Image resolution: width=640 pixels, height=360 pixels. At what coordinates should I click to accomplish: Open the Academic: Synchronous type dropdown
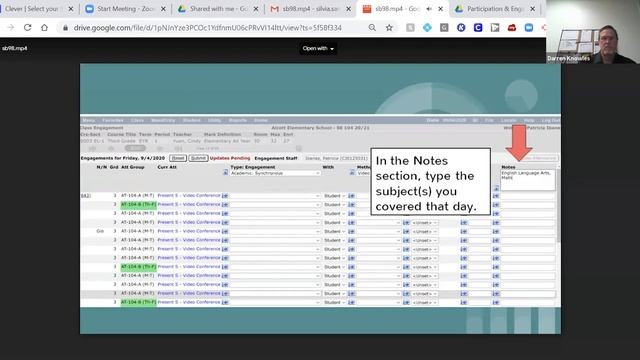[x=275, y=173]
